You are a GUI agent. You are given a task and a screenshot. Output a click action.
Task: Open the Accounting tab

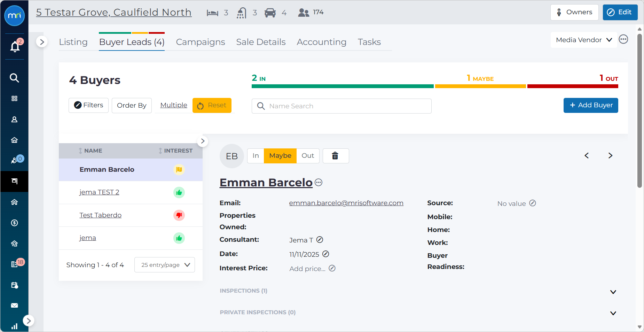click(322, 42)
